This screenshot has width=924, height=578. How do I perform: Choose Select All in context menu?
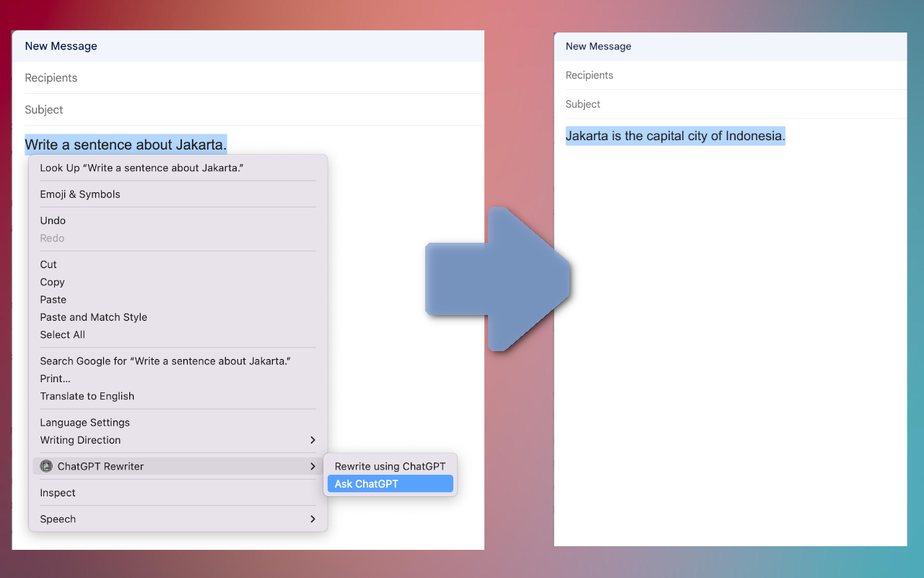click(178, 335)
